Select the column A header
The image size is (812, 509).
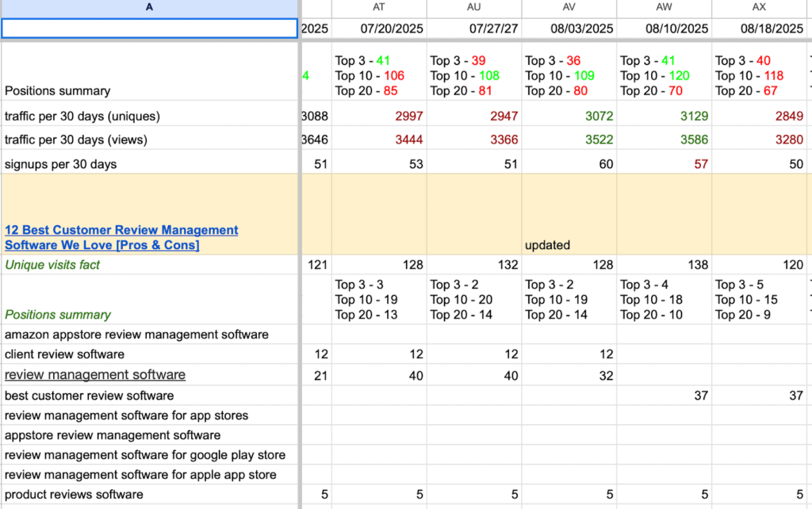[149, 7]
